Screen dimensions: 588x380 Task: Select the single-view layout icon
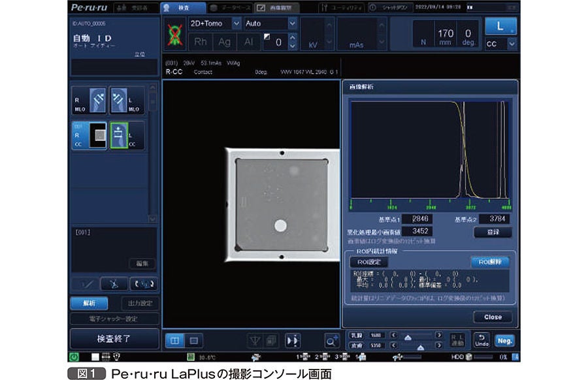[194, 341]
